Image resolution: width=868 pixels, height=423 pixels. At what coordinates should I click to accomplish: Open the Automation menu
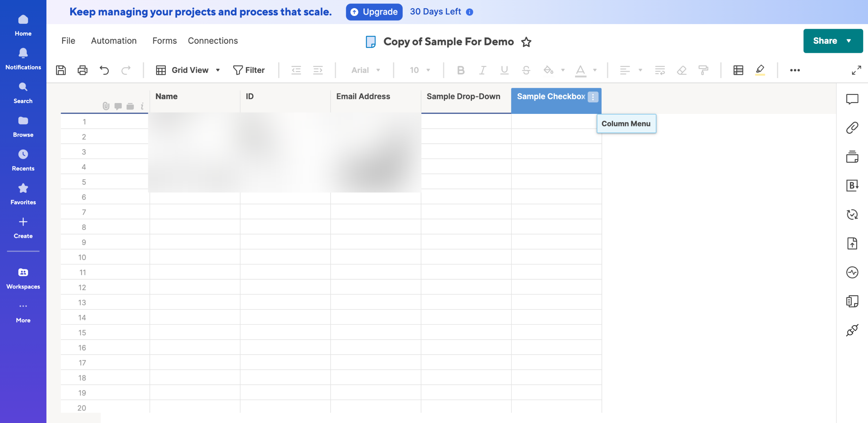pos(114,41)
